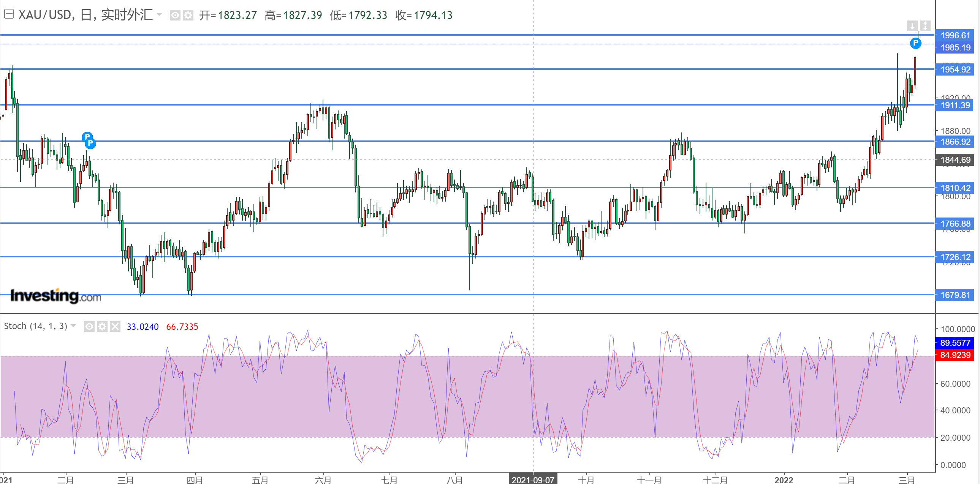This screenshot has height=484, width=980.
Task: Select the 1996.61 price level label
Action: point(955,35)
